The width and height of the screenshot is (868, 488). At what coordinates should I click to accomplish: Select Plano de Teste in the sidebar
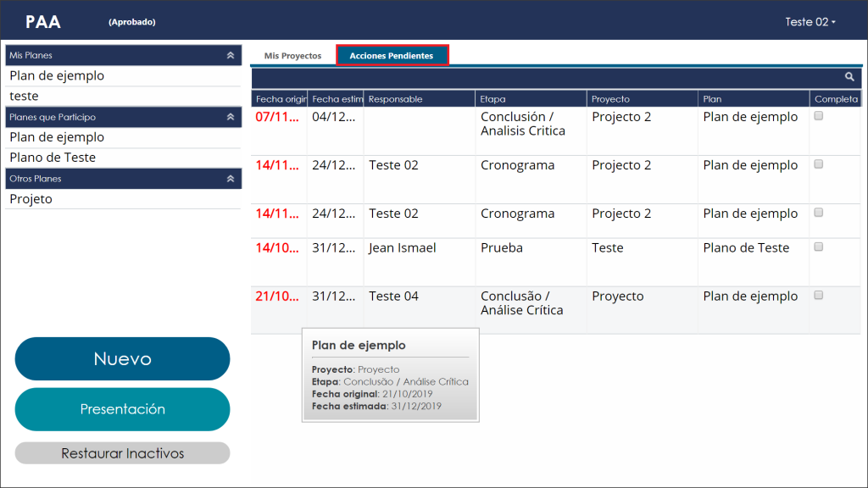coord(123,158)
